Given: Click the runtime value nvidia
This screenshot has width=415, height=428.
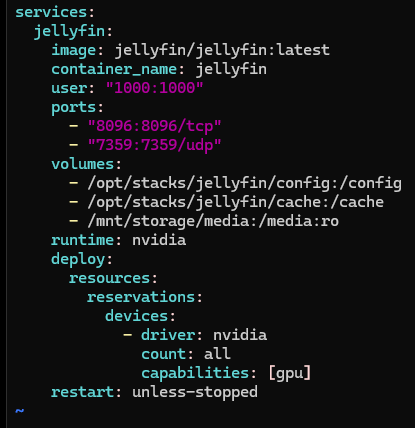Looking at the screenshot, I should 159,240.
